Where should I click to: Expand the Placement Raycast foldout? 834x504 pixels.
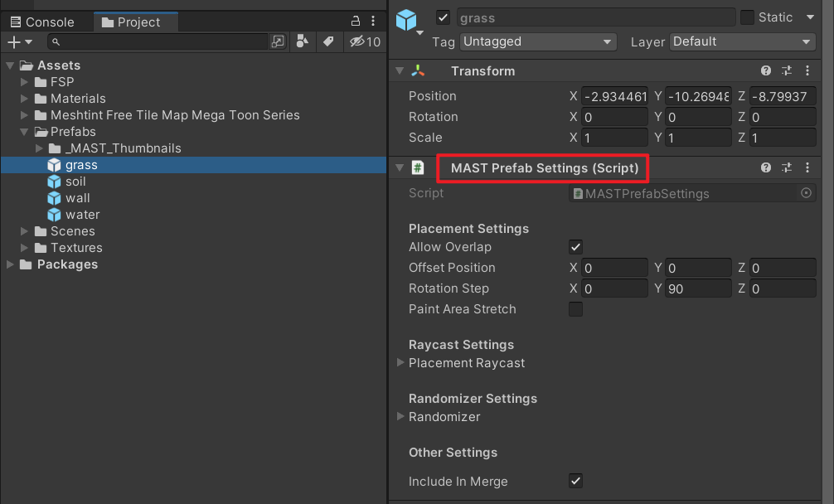(x=401, y=363)
